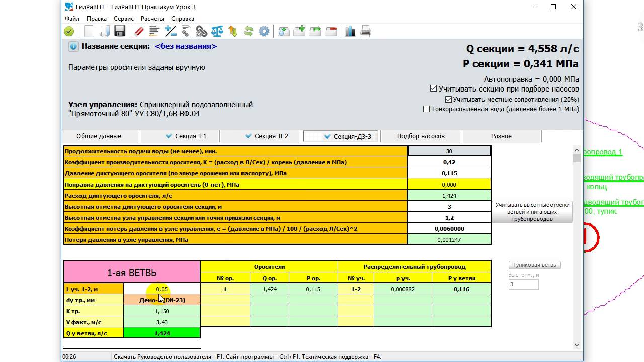Click pressure correction value 0,000
Screen dimensions: 644x362
pos(449,185)
